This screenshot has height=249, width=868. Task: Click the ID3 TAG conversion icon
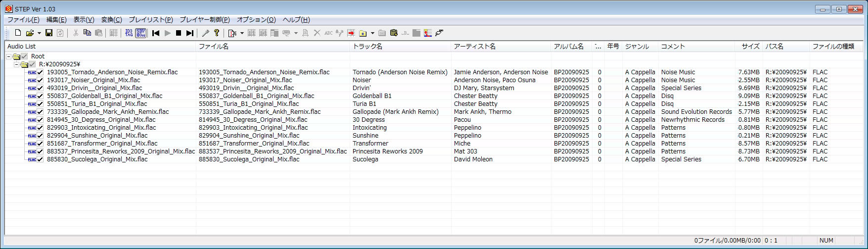click(x=129, y=33)
